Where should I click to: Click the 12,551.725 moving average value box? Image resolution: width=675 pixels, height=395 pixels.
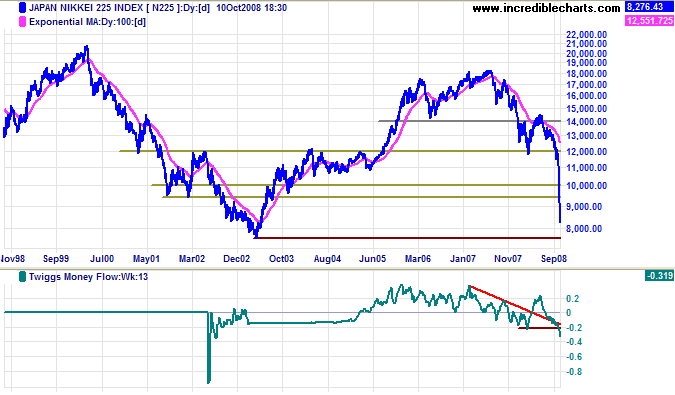click(649, 20)
